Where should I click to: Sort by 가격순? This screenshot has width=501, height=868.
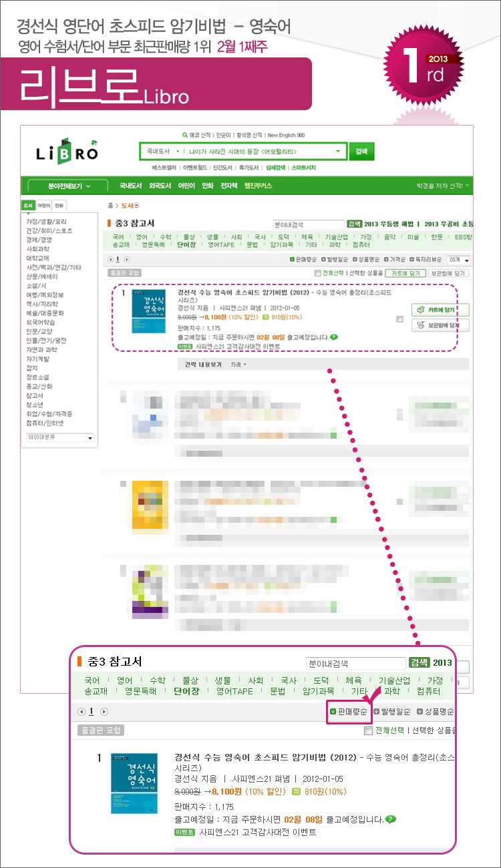[x=395, y=259]
